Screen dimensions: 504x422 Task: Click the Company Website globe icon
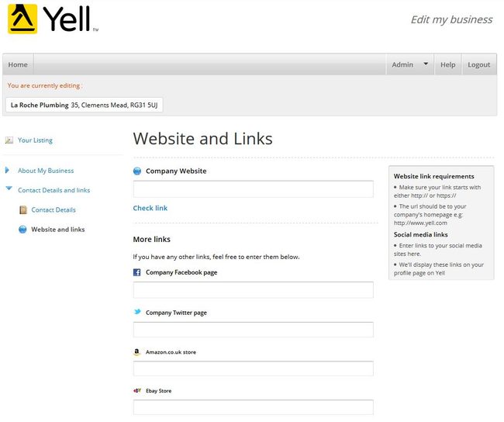click(137, 171)
